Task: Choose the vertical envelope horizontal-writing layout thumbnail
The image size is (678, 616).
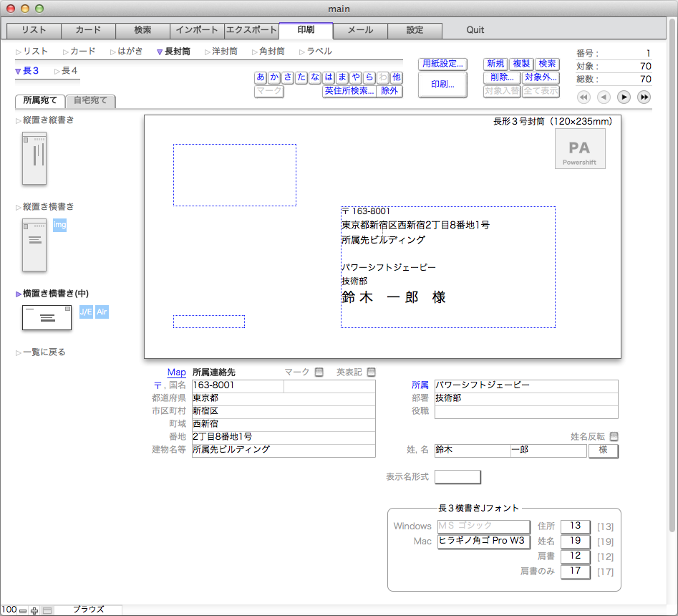Action: 34,245
